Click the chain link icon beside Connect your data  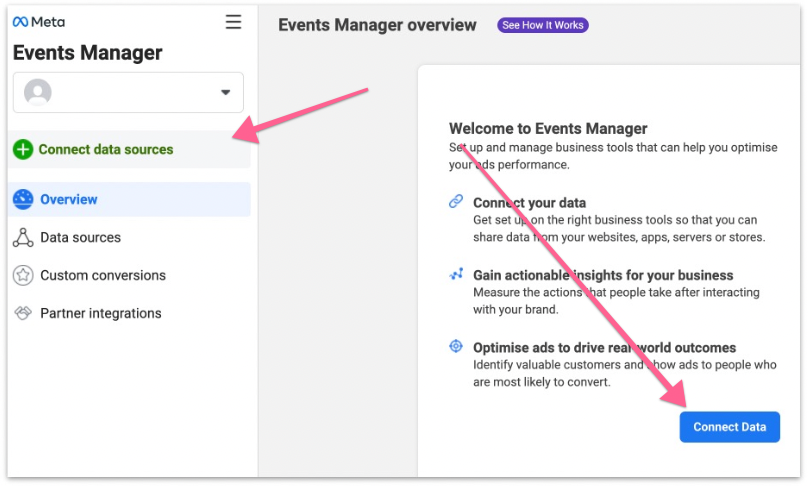[x=456, y=202]
